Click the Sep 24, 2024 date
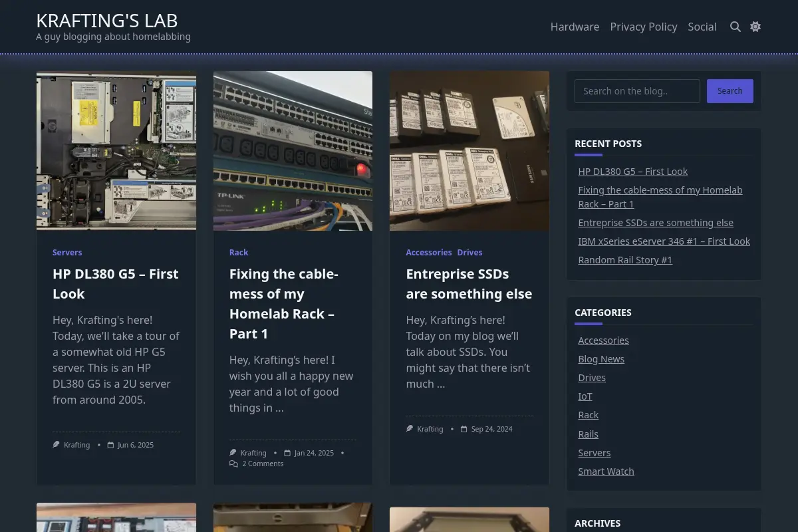This screenshot has width=798, height=532. click(492, 429)
